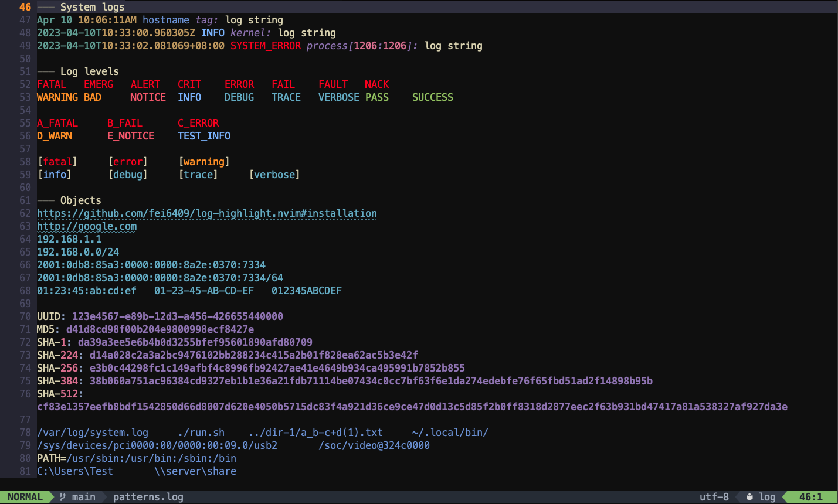This screenshot has height=504, width=838.
Task: Click the SHA-1 hash value
Action: [x=195, y=342]
